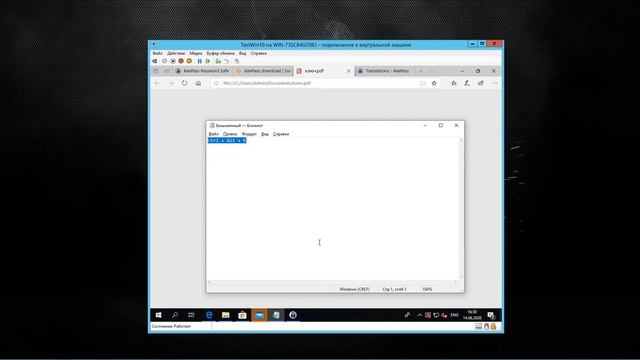The height and width of the screenshot is (360, 640).
Task: Click the highlighted text in Notepad
Action: click(227, 140)
